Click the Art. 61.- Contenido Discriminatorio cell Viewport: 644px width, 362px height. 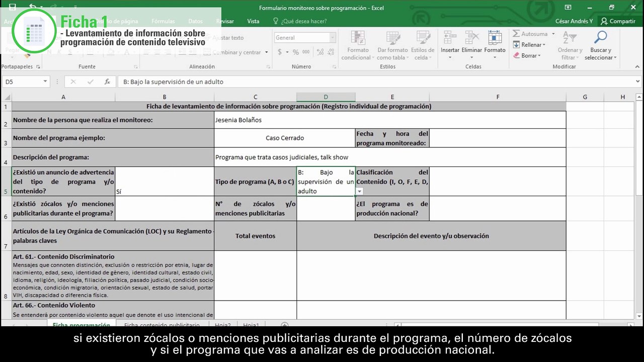[x=113, y=276]
